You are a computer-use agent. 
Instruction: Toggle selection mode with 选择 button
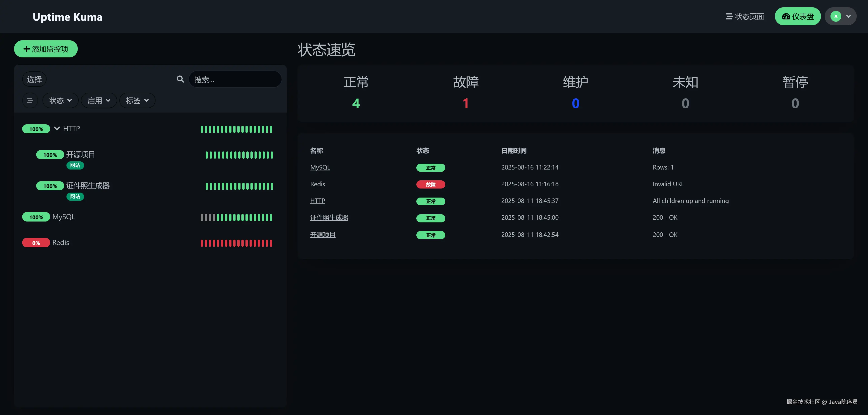(34, 79)
